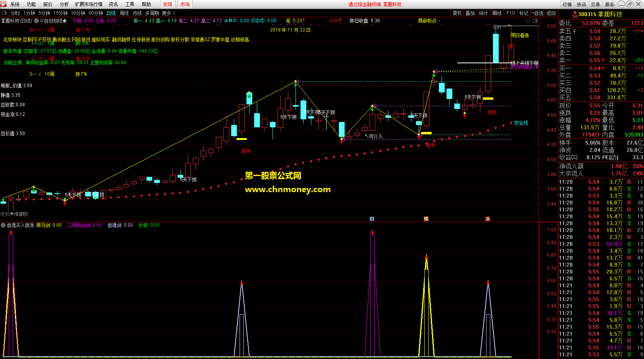The height and width of the screenshot is (359, 644).
Task: Switch to the 发现 tab
Action: tap(168, 4)
